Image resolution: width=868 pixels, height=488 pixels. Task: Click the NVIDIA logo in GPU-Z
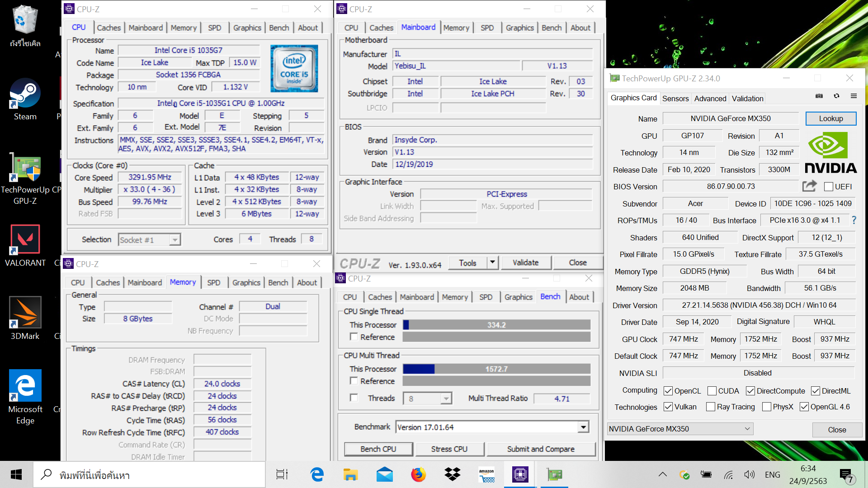830,153
